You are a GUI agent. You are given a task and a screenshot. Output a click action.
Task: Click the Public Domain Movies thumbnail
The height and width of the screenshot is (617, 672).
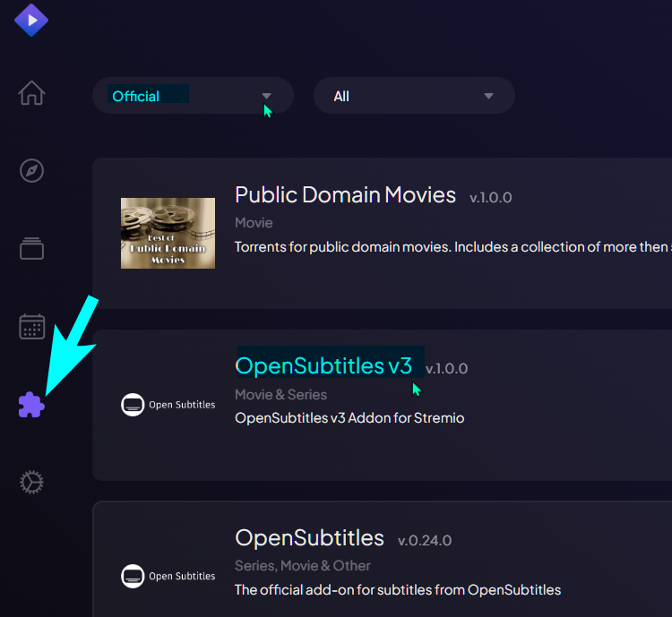click(x=168, y=233)
